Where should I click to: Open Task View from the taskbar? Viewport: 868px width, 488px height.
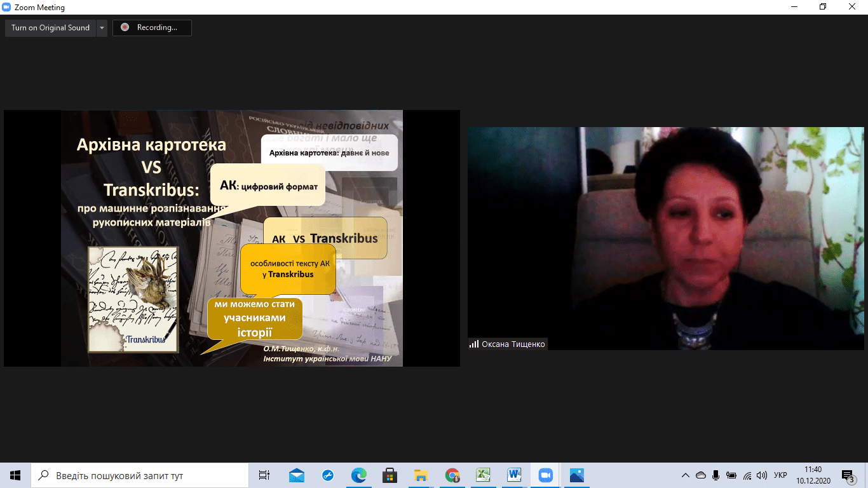(x=264, y=475)
